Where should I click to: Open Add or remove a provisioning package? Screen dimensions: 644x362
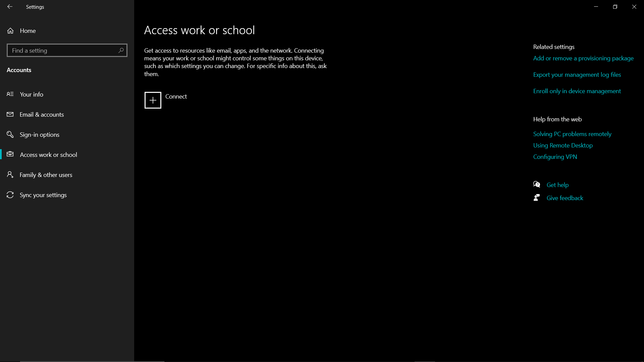click(x=583, y=58)
